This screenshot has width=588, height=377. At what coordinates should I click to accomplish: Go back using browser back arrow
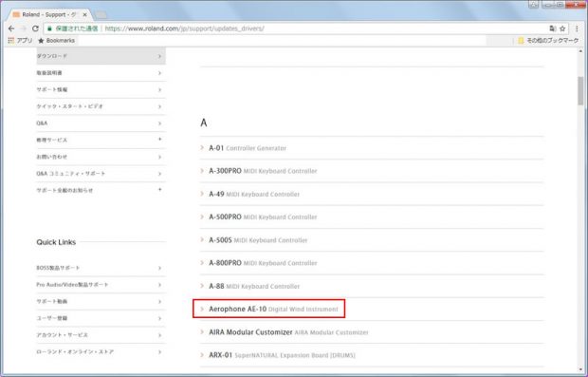[x=11, y=28]
